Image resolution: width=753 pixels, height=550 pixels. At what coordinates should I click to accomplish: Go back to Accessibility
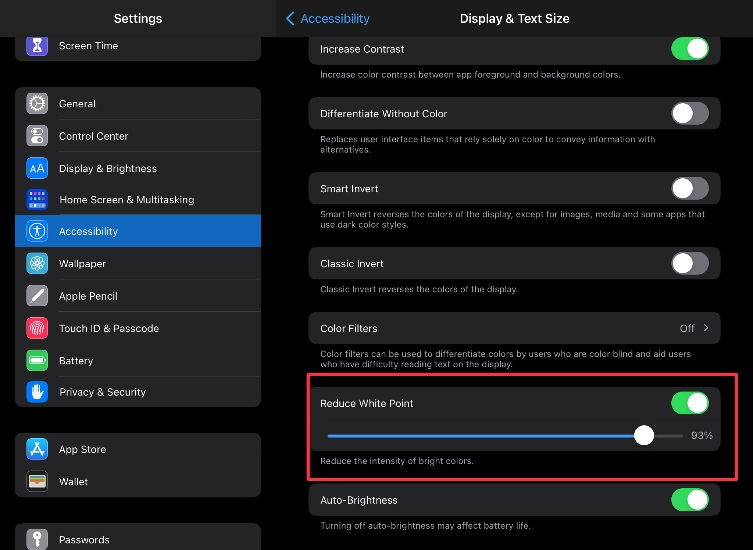tap(328, 19)
